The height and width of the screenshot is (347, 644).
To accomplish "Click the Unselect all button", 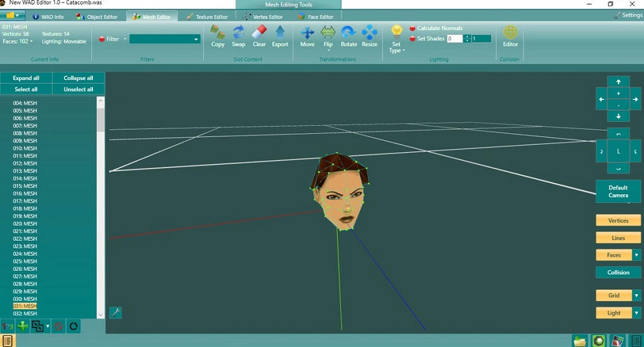I will point(79,89).
